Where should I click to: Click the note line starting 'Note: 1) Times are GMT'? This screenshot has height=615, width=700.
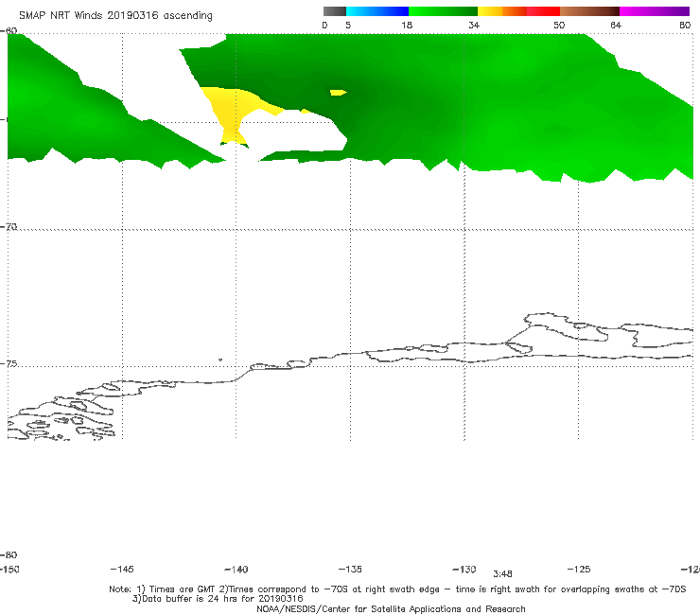(x=397, y=589)
